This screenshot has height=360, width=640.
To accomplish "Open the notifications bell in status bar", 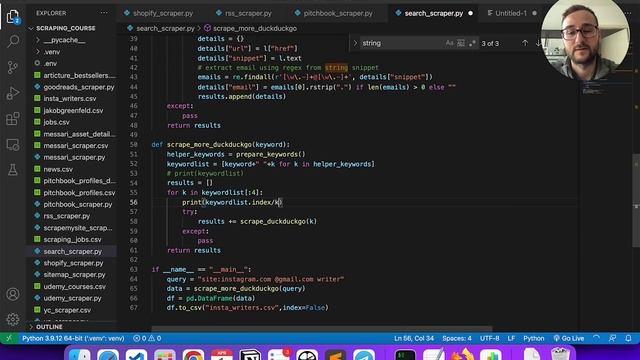I will [628, 338].
